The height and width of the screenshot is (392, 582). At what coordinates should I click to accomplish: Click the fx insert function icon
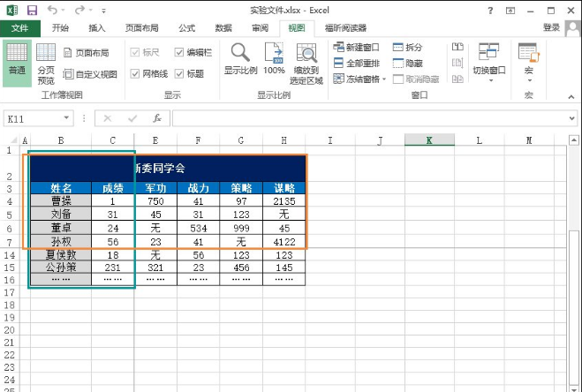[x=157, y=118]
